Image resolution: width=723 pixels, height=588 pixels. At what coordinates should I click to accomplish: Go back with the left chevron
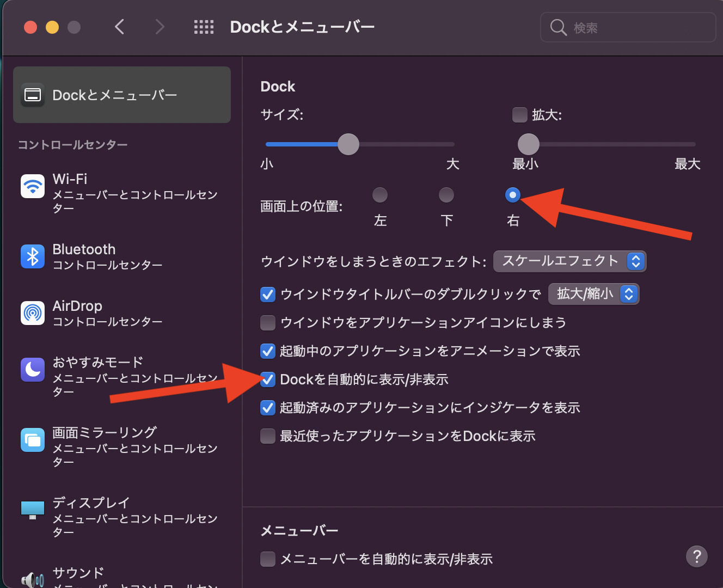[120, 27]
